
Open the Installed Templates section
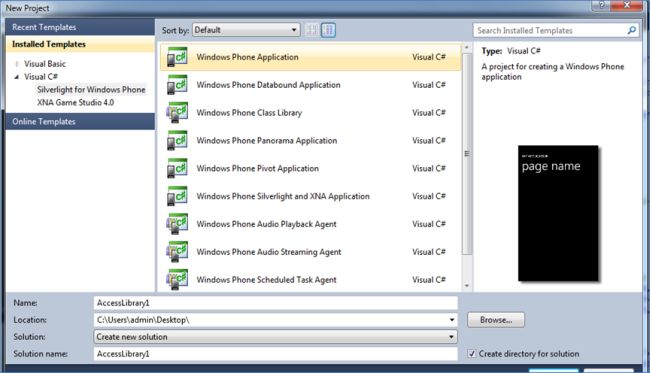click(80, 44)
